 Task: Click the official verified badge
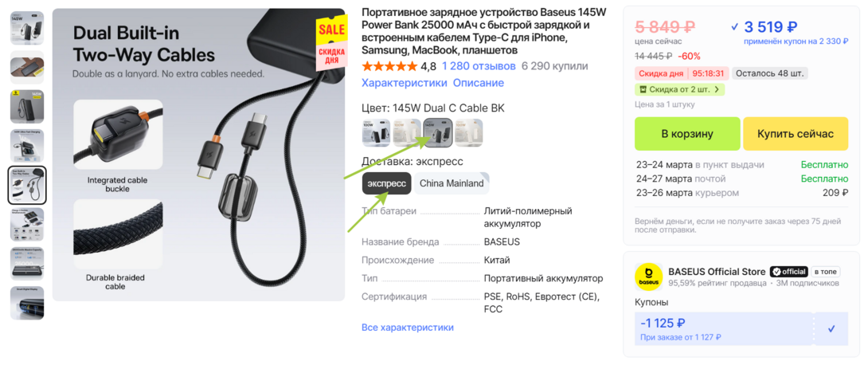point(789,272)
